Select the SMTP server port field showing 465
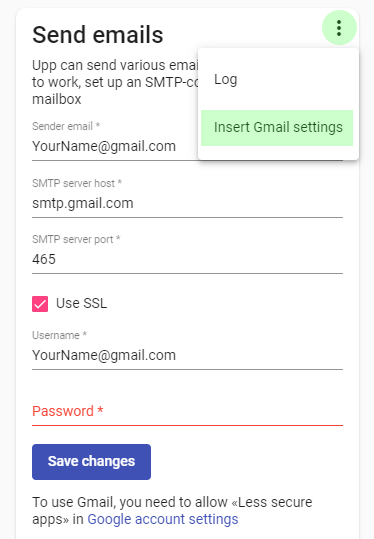The width and height of the screenshot is (374, 539). [x=187, y=260]
